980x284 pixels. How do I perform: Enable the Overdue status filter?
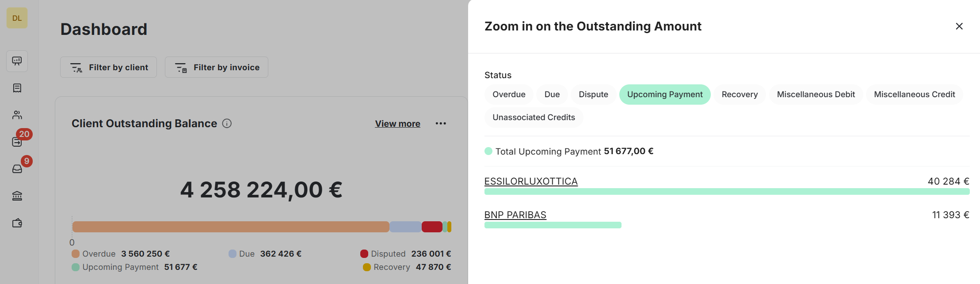pyautogui.click(x=509, y=94)
